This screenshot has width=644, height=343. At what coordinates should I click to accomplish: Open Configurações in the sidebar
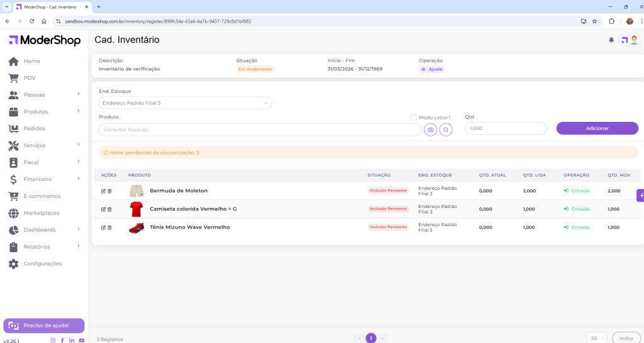coord(43,264)
